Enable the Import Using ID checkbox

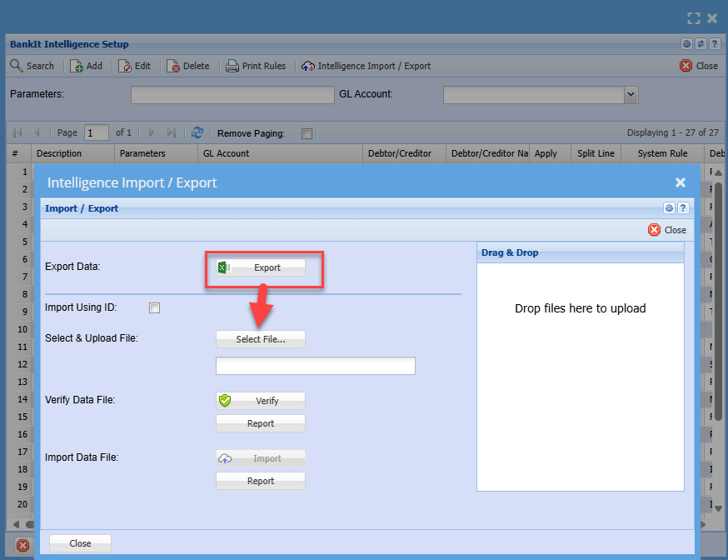[x=154, y=307]
